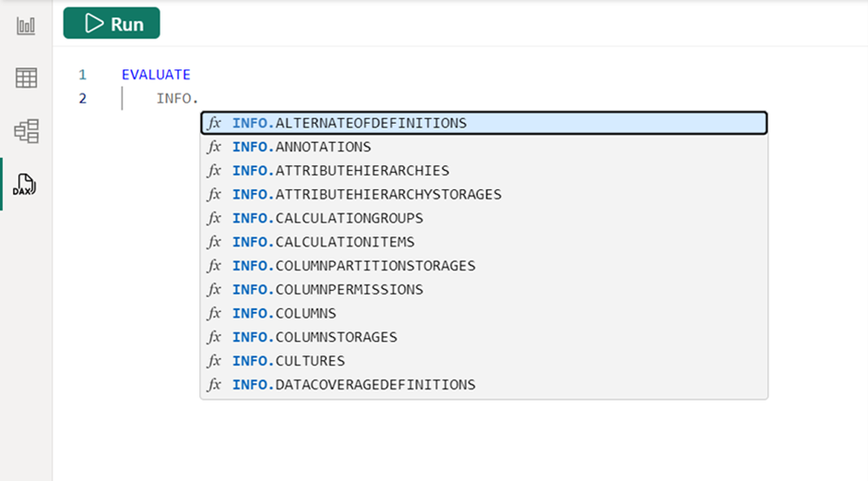Click fx icon beside INFO.COLUMNPERMISSIONS

[x=214, y=290]
